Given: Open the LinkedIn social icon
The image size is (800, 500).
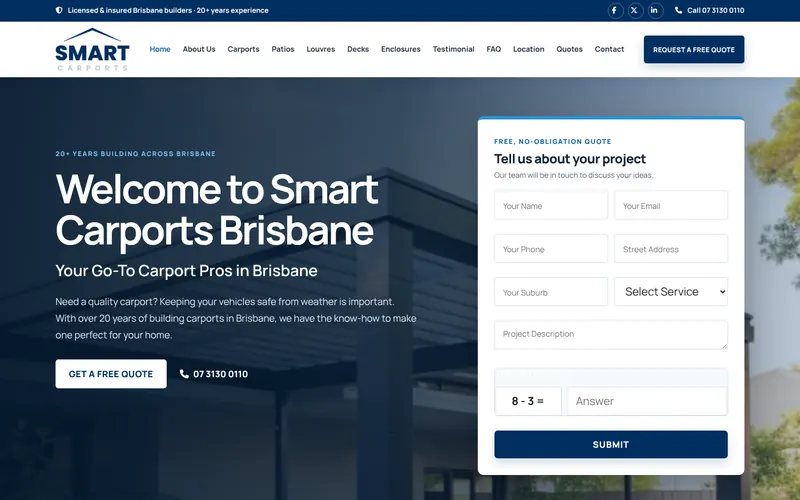Looking at the screenshot, I should point(655,10).
